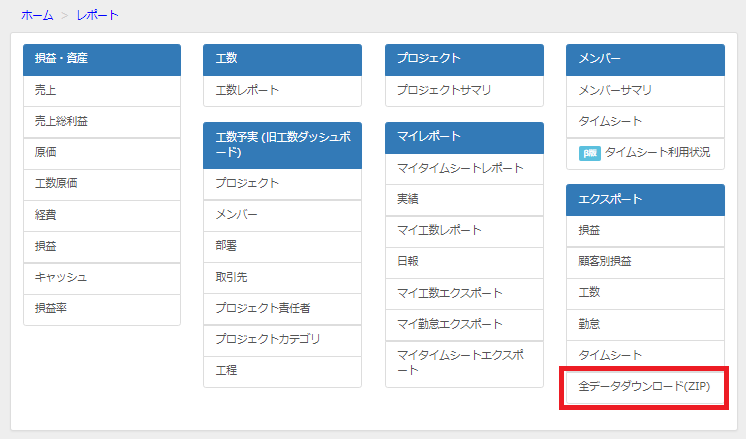Open the プロジェクトサマリ report
The width and height of the screenshot is (746, 439).
pyautogui.click(x=444, y=90)
